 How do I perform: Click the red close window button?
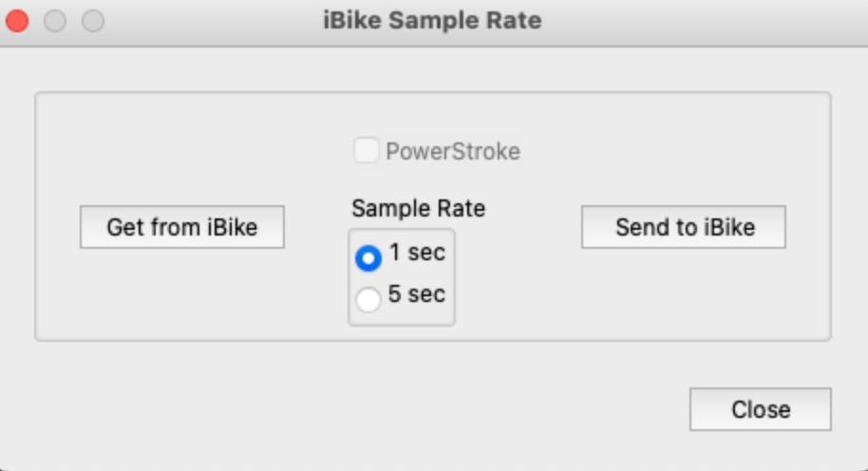[x=18, y=20]
